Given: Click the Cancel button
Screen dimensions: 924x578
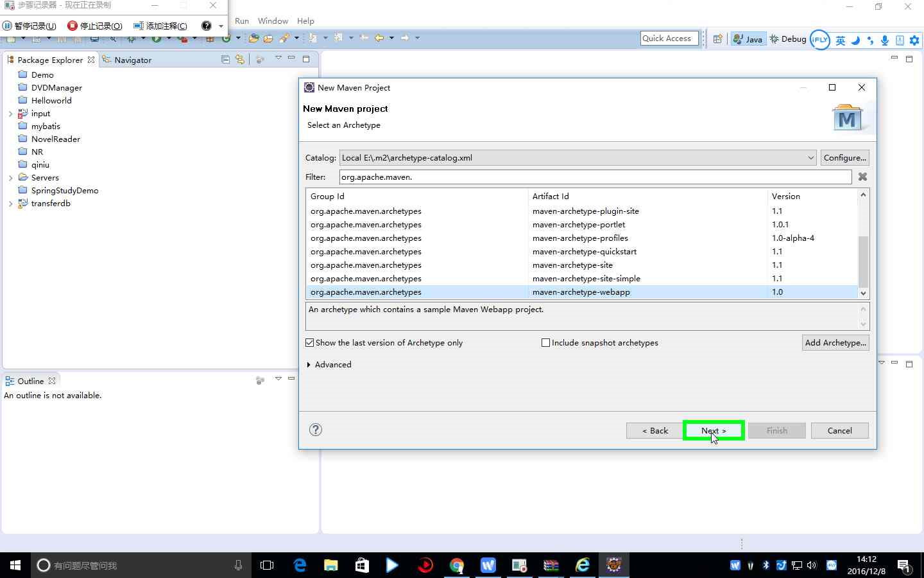Looking at the screenshot, I should pos(839,430).
